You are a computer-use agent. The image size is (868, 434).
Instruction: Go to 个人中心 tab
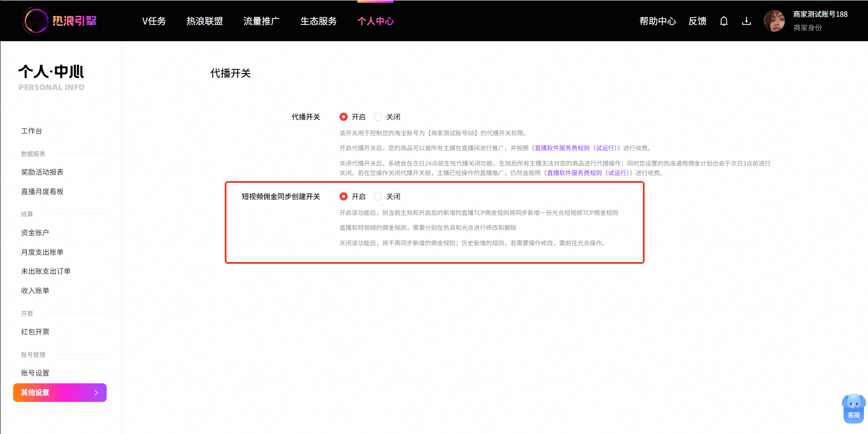coord(375,21)
